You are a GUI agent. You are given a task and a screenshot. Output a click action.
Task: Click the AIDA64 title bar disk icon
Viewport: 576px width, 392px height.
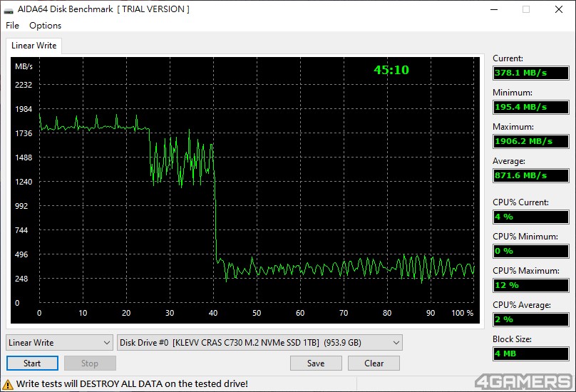[x=8, y=10]
